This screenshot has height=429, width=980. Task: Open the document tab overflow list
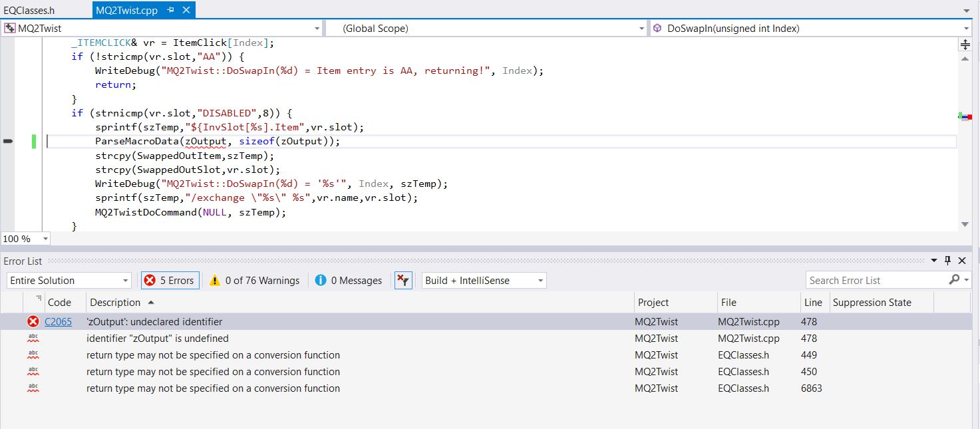pos(967,11)
